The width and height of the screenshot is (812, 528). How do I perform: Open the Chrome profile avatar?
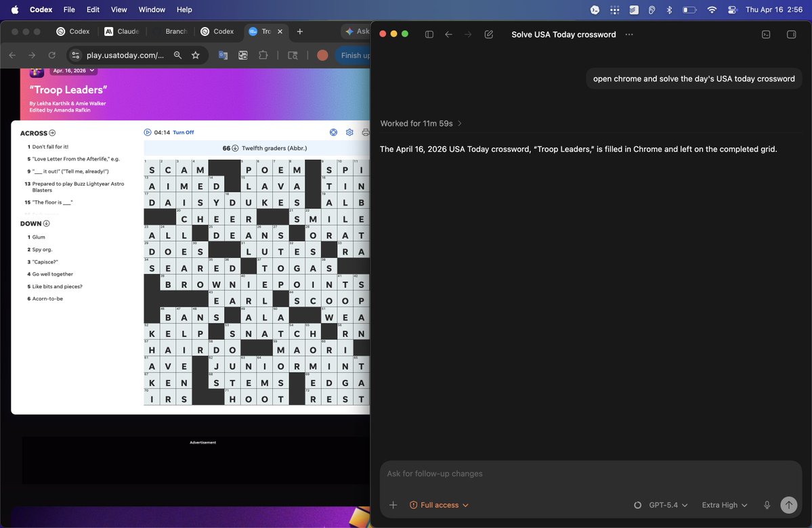tap(322, 55)
